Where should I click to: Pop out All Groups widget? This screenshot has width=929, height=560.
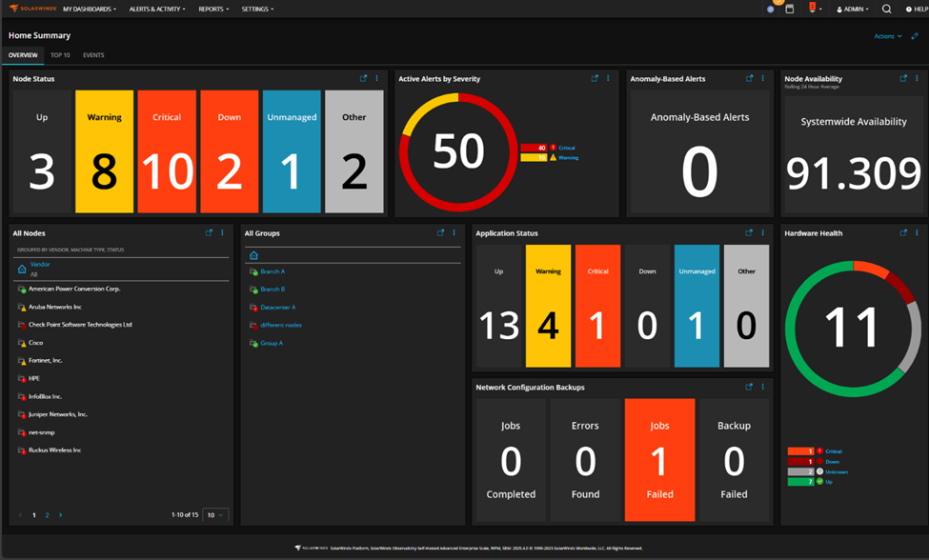tap(440, 232)
